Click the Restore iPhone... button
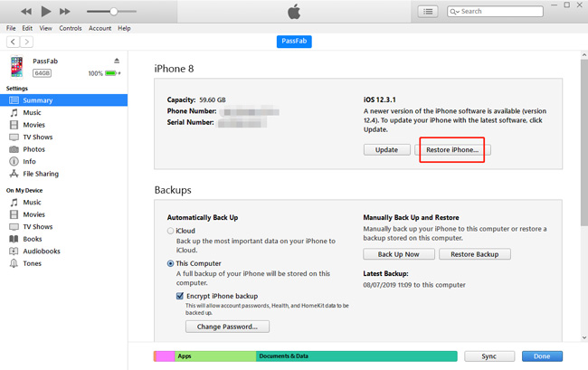The height and width of the screenshot is (370, 588). pyautogui.click(x=452, y=149)
